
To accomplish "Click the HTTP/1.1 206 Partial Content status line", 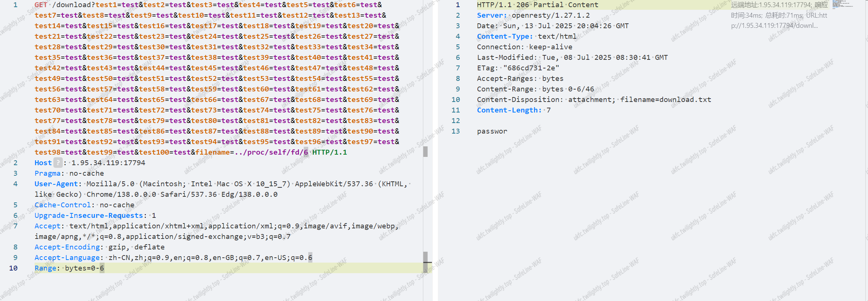I will [x=537, y=5].
